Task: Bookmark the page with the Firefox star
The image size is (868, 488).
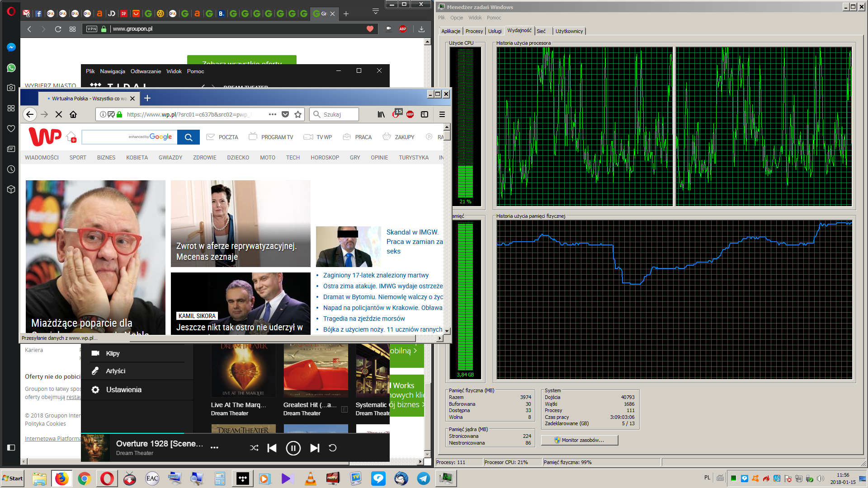Action: pyautogui.click(x=298, y=114)
